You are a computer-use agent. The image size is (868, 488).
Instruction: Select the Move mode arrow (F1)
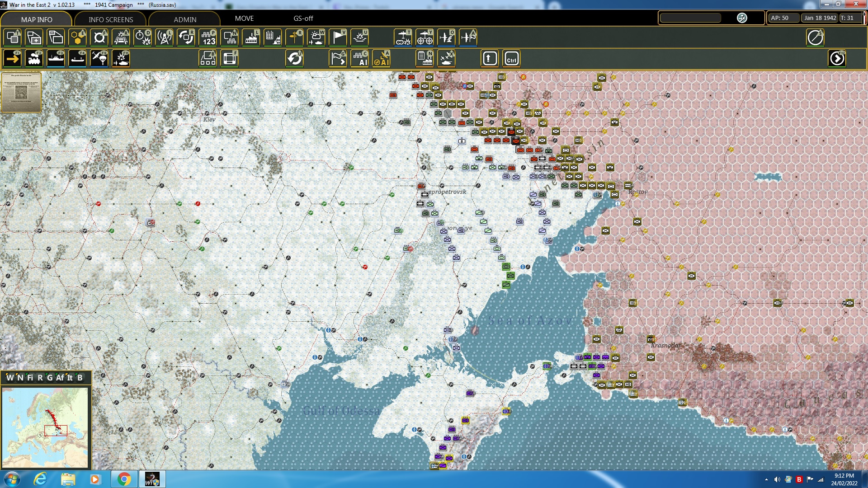pyautogui.click(x=13, y=59)
